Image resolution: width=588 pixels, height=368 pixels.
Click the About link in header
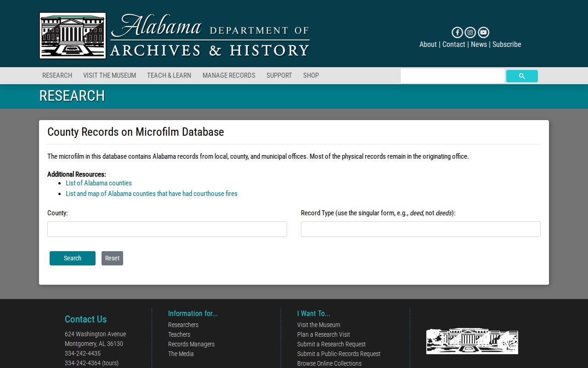428,44
